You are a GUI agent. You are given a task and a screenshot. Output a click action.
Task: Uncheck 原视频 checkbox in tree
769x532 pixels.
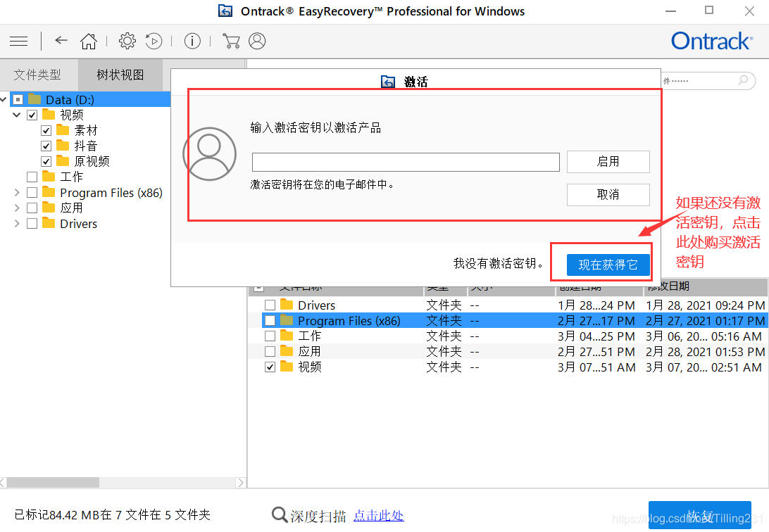[46, 162]
